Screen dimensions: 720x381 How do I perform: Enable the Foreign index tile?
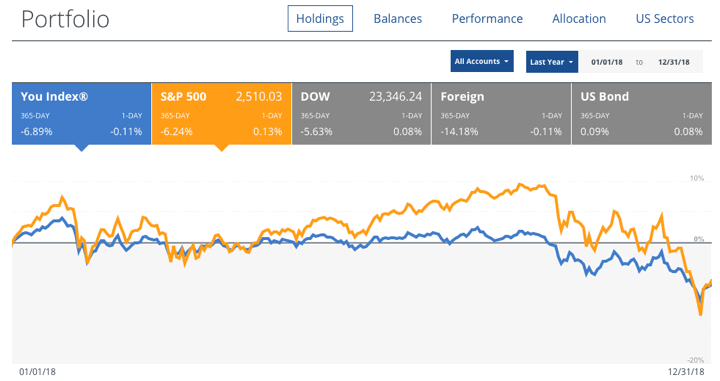(501, 114)
